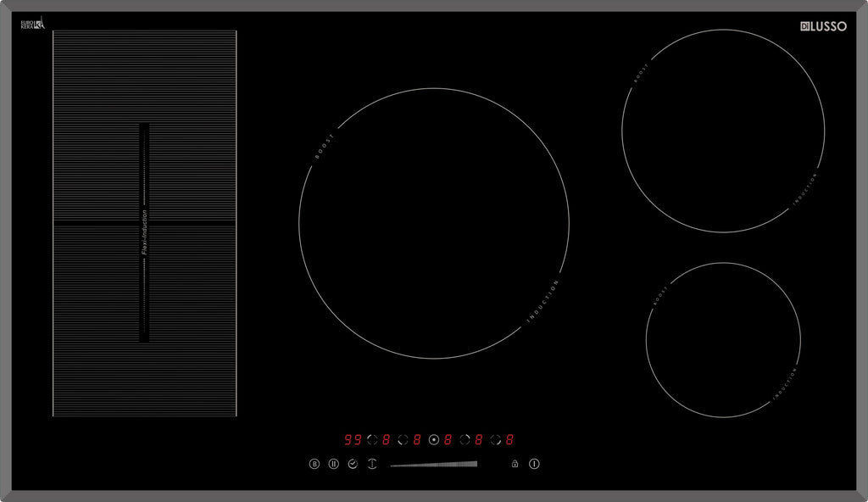Select the Timer clock icon
This screenshot has height=502, width=868.
352,463
